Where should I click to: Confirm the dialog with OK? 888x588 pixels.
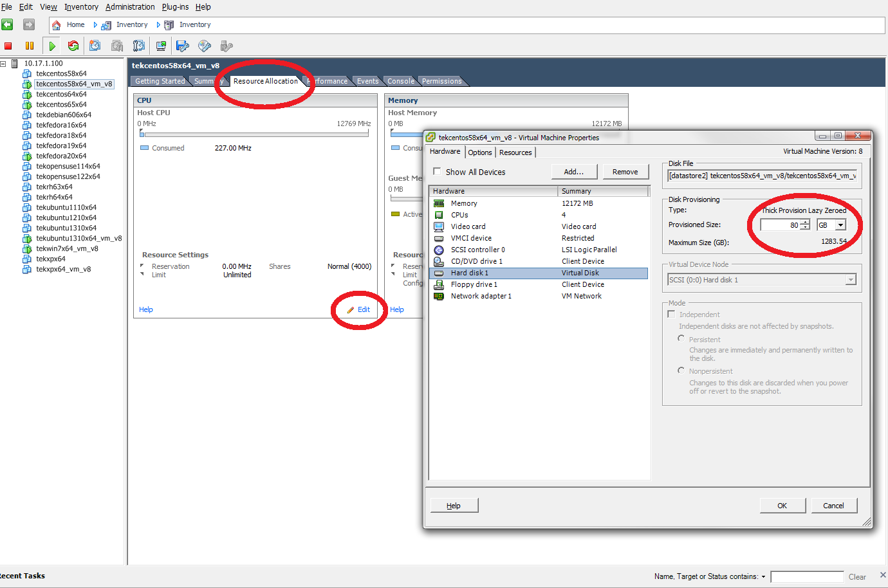pyautogui.click(x=782, y=506)
